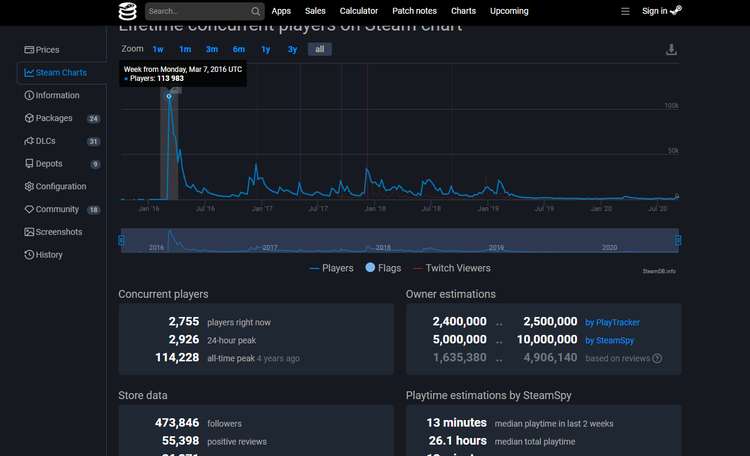Image resolution: width=750 pixels, height=456 pixels.
Task: Open the DLCs sidebar tab
Action: tap(61, 141)
